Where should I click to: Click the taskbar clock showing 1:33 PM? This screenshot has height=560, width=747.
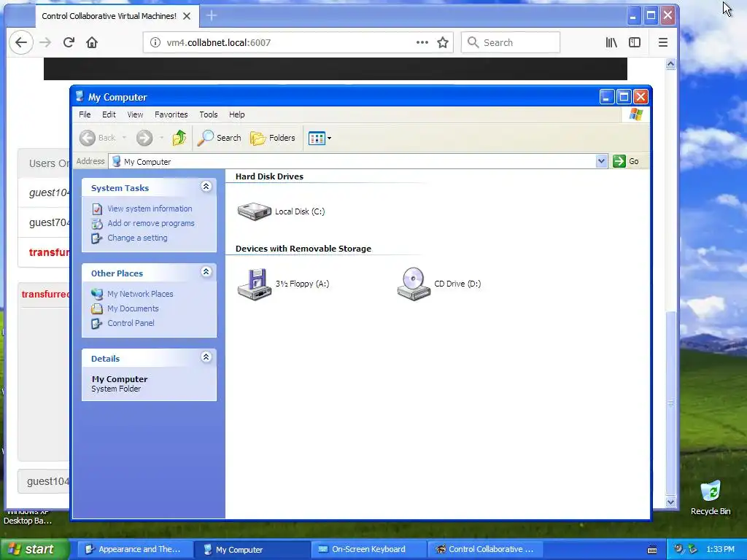click(x=720, y=549)
